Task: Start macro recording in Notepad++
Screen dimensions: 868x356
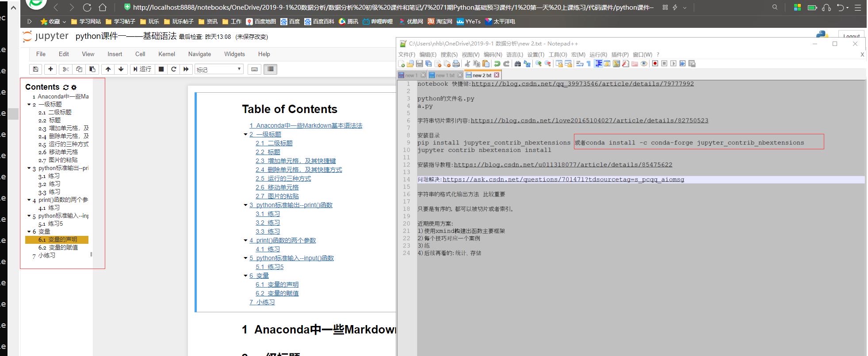Action: 655,64
